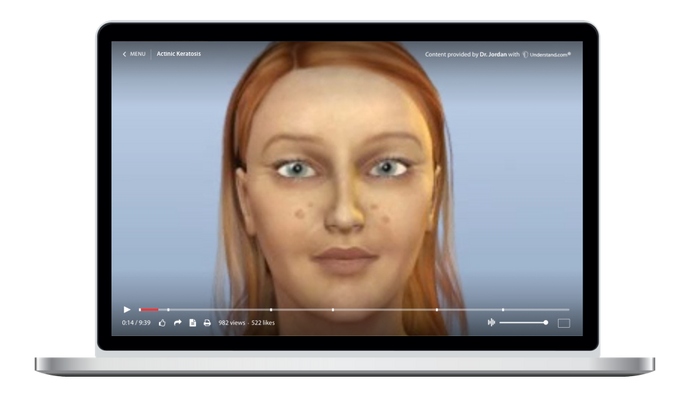Click the Actinic Keratosis title
This screenshot has height=396, width=690.
click(x=179, y=54)
